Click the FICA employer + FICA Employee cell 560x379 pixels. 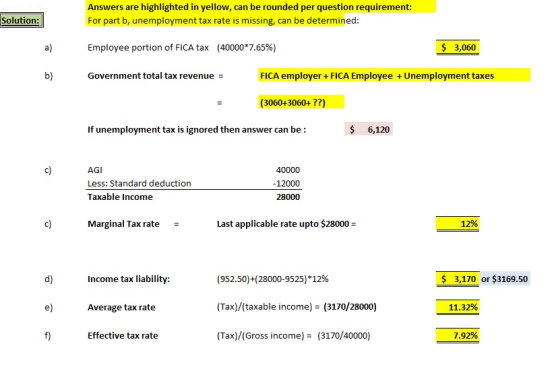pos(394,75)
